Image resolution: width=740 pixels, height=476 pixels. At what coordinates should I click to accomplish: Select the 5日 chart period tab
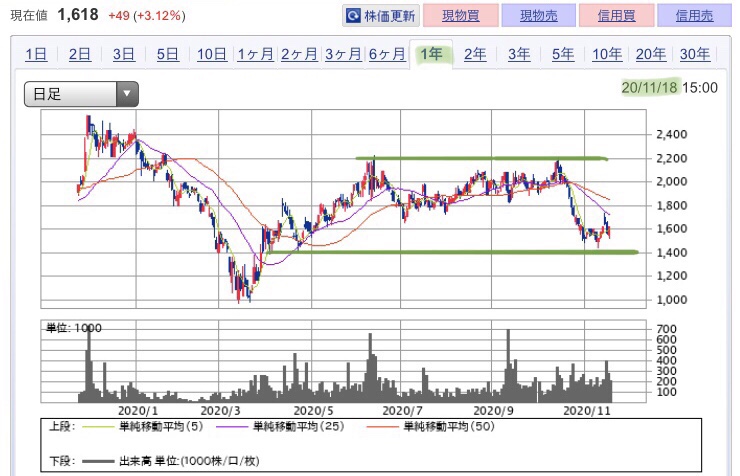pyautogui.click(x=168, y=54)
